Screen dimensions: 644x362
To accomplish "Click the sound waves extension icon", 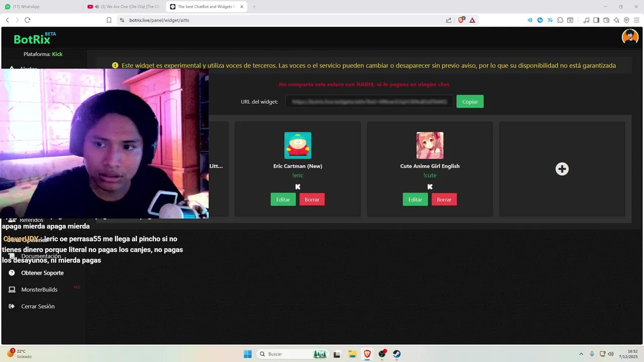I will click(x=530, y=20).
